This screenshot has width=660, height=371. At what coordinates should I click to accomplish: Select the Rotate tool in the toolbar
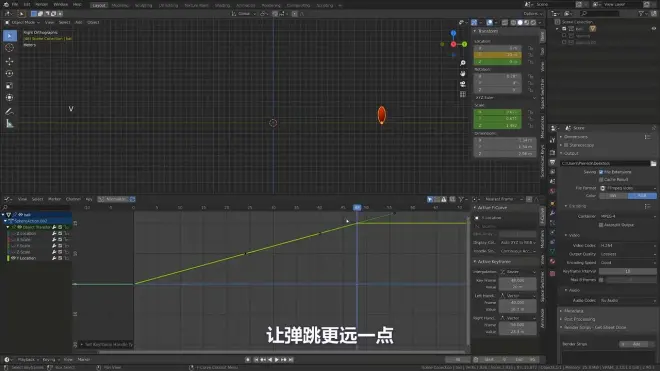pyautogui.click(x=10, y=74)
